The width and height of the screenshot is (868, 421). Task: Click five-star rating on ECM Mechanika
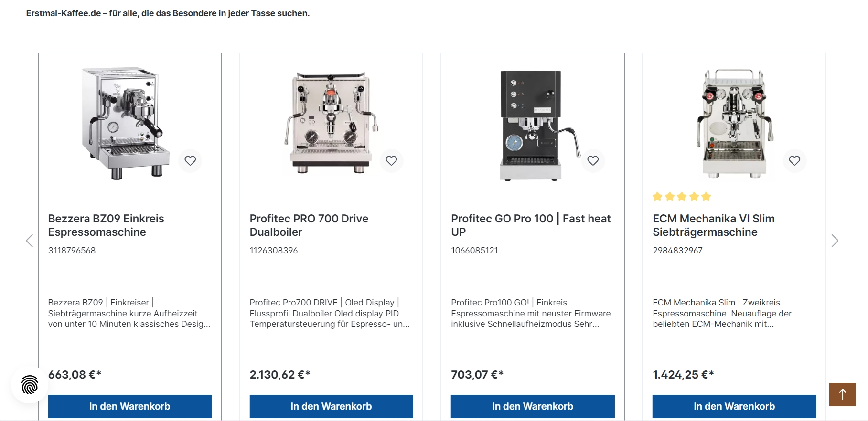[x=682, y=197]
